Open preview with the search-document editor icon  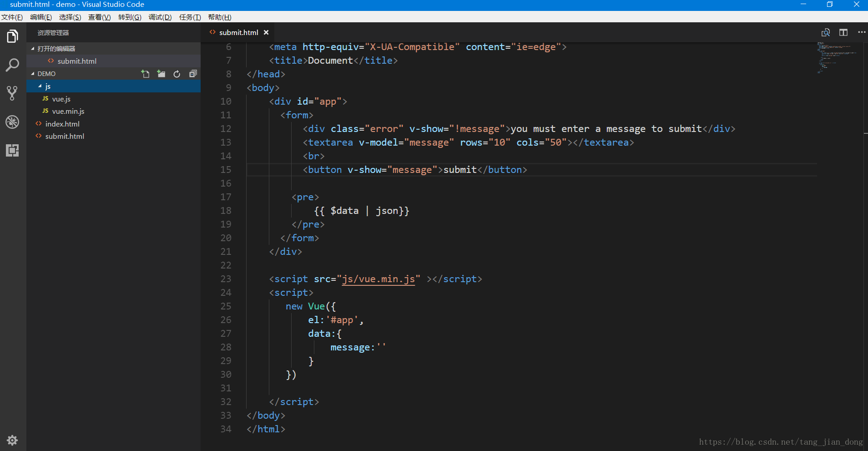click(826, 32)
